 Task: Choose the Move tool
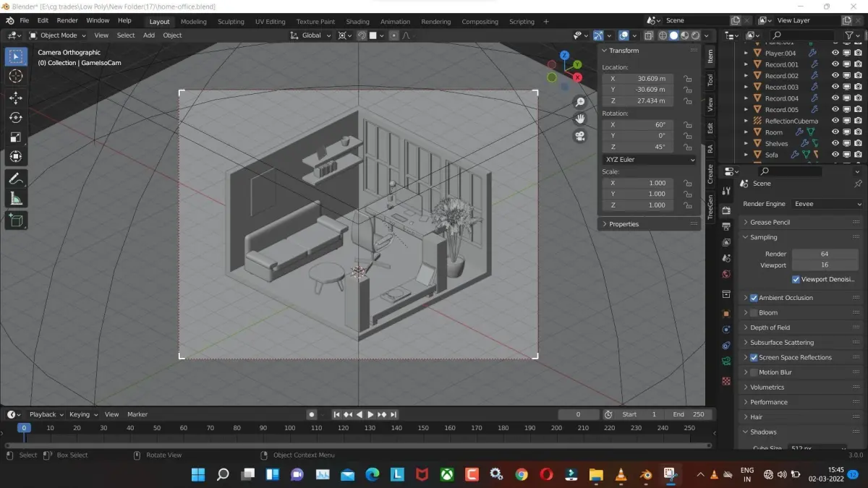16,98
